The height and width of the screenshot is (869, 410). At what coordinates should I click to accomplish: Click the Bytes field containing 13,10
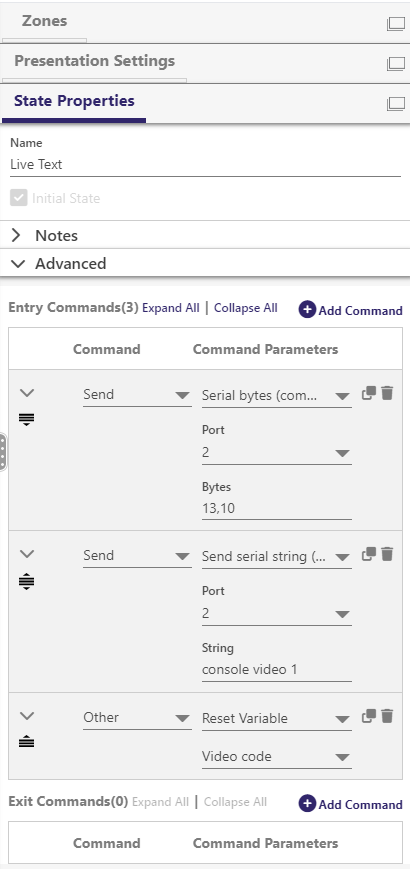pyautogui.click(x=276, y=508)
